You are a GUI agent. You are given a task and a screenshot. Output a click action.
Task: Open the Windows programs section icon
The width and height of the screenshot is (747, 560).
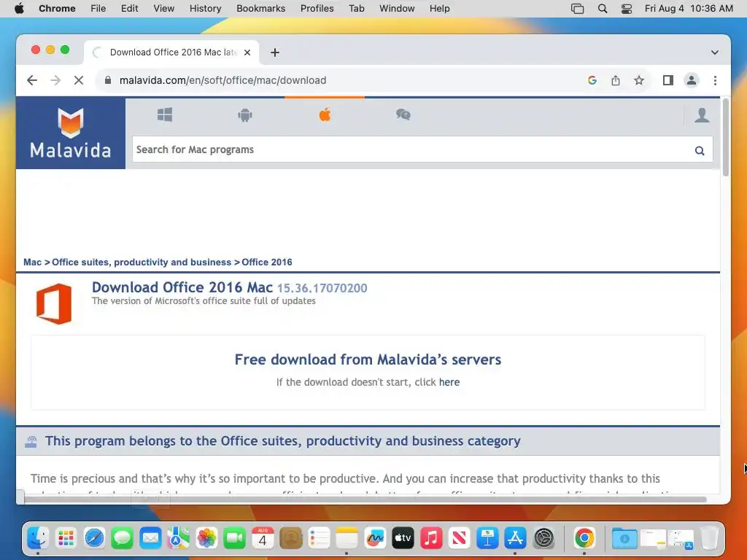(x=165, y=114)
